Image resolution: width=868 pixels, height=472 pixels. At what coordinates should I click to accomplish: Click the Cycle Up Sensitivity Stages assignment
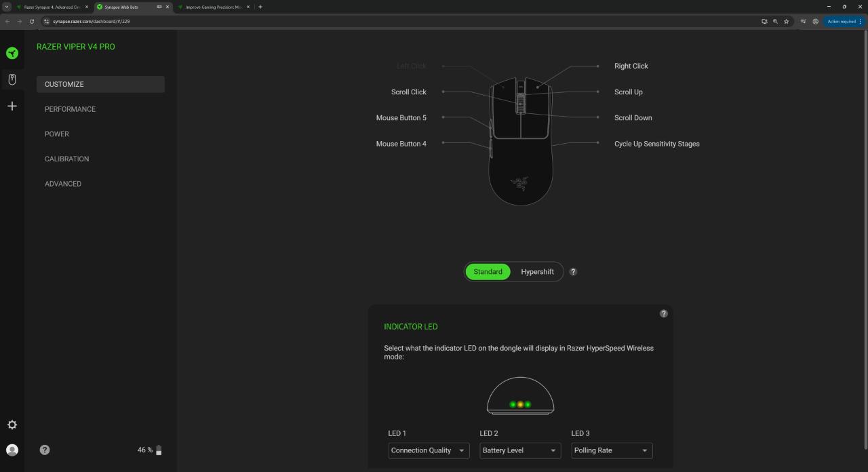coord(657,144)
